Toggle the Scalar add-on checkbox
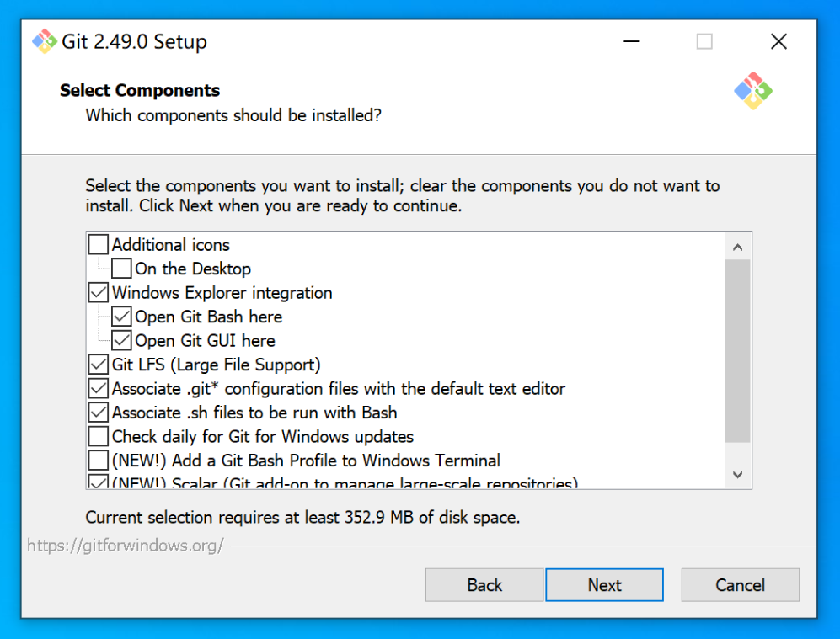This screenshot has height=639, width=840. point(99,482)
